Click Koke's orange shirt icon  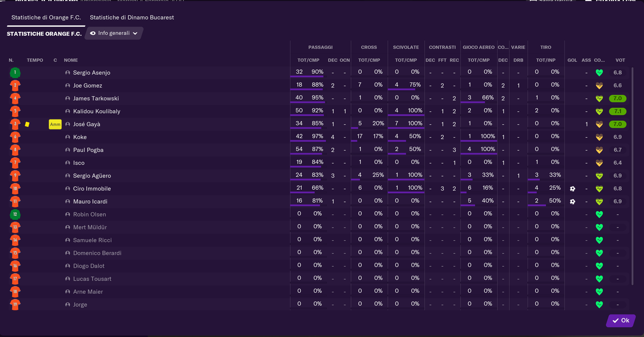pyautogui.click(x=15, y=137)
